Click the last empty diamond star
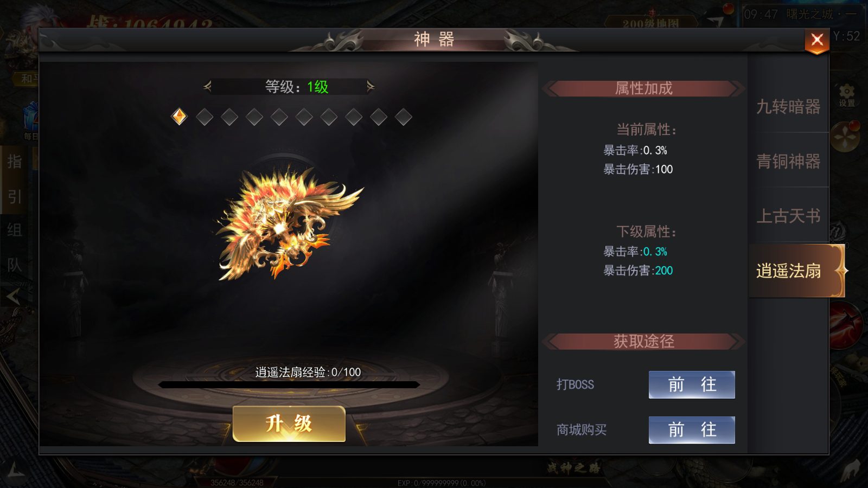This screenshot has height=488, width=868. pos(403,117)
